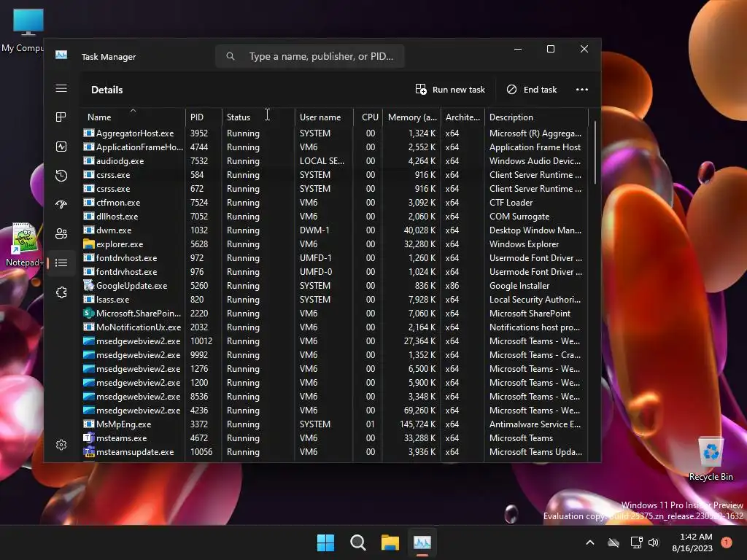
Task: Sort by the Memory column header
Action: [x=412, y=117]
